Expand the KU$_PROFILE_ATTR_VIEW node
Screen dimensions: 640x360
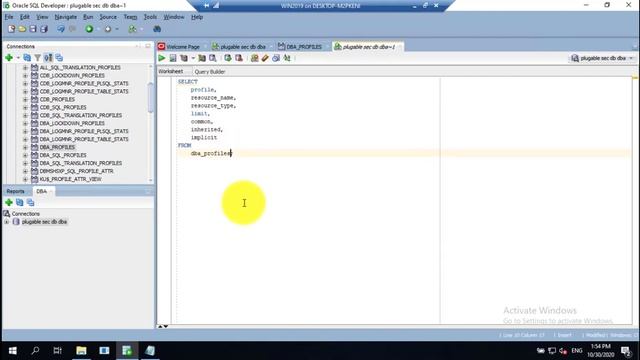25,179
